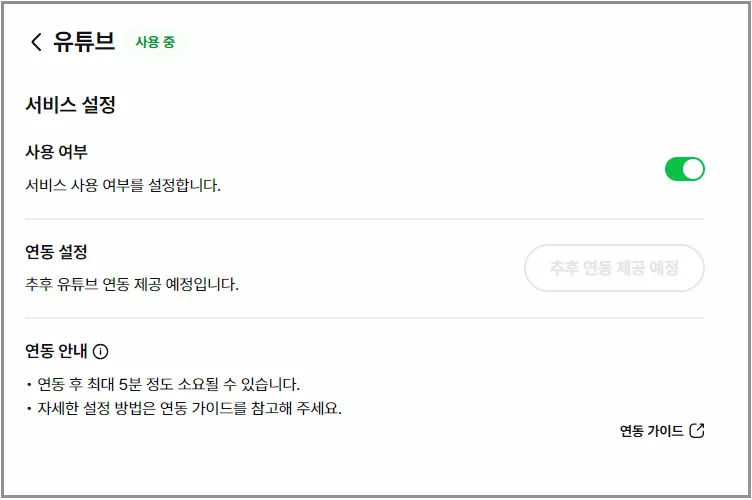This screenshot has width=752, height=500.
Task: Open the 연동 가이드 link
Action: pyautogui.click(x=662, y=430)
